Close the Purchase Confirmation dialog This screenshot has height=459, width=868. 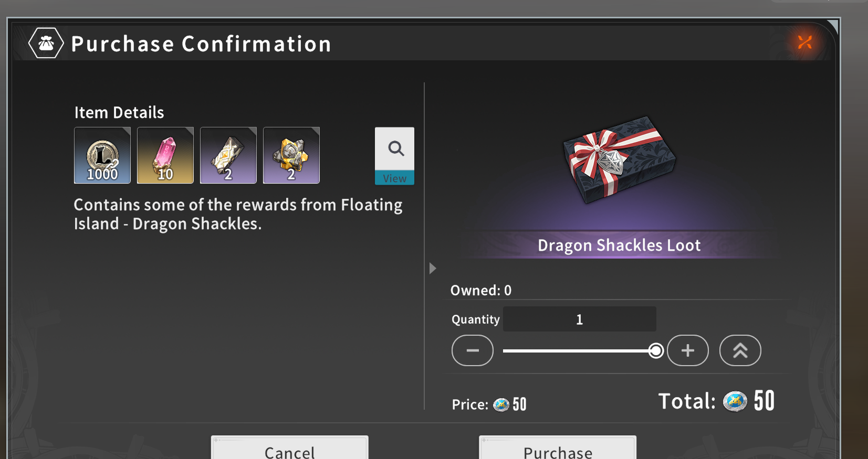[x=804, y=42]
